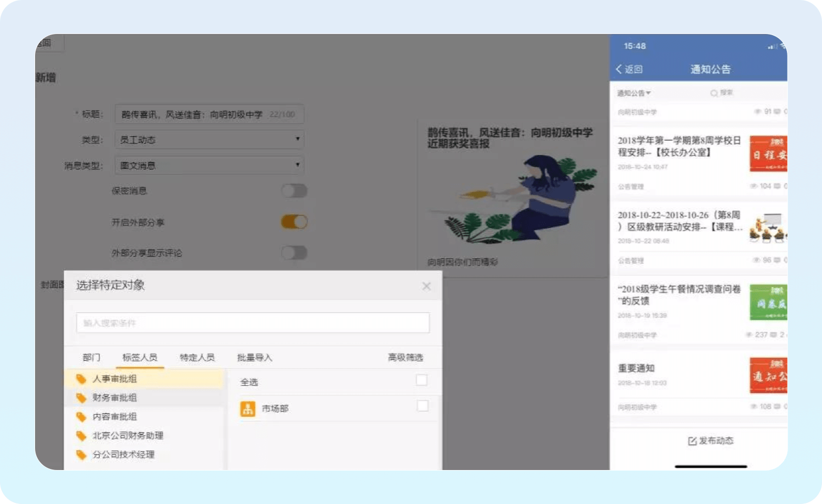Check the 全选 checkbox

(421, 380)
